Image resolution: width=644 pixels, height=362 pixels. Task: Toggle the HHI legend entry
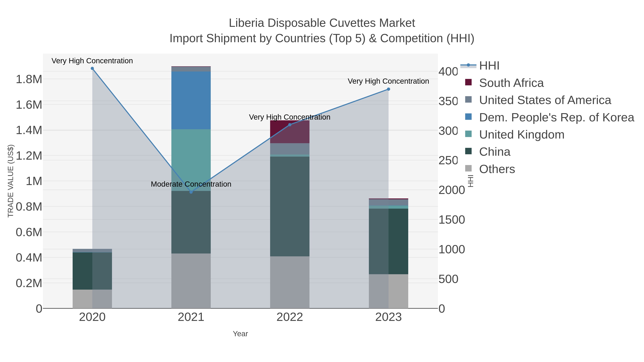[x=480, y=66]
